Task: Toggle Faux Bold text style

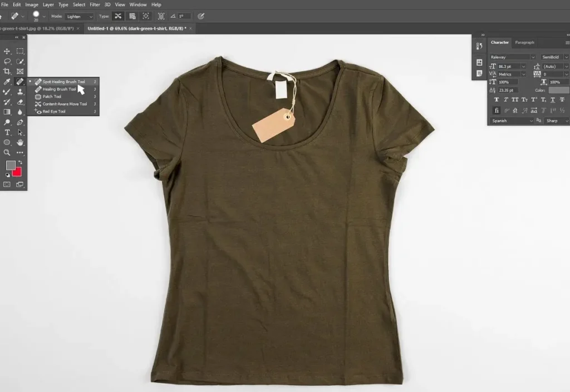Action: [497, 100]
